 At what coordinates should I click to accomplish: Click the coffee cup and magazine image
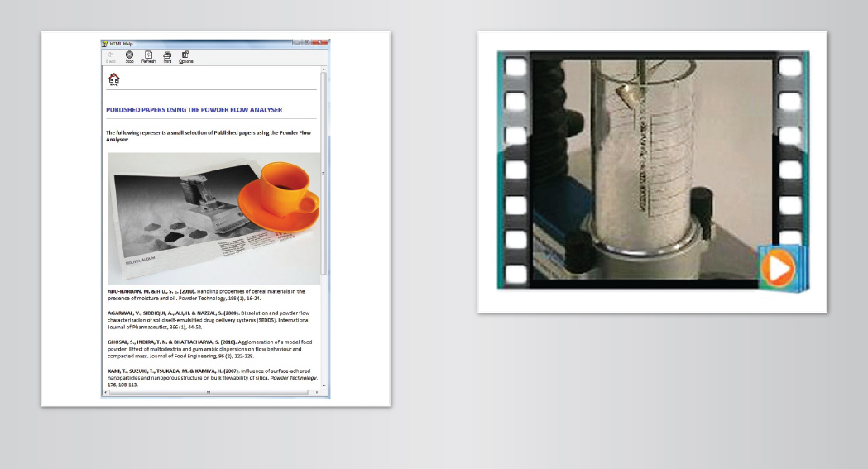(213, 218)
